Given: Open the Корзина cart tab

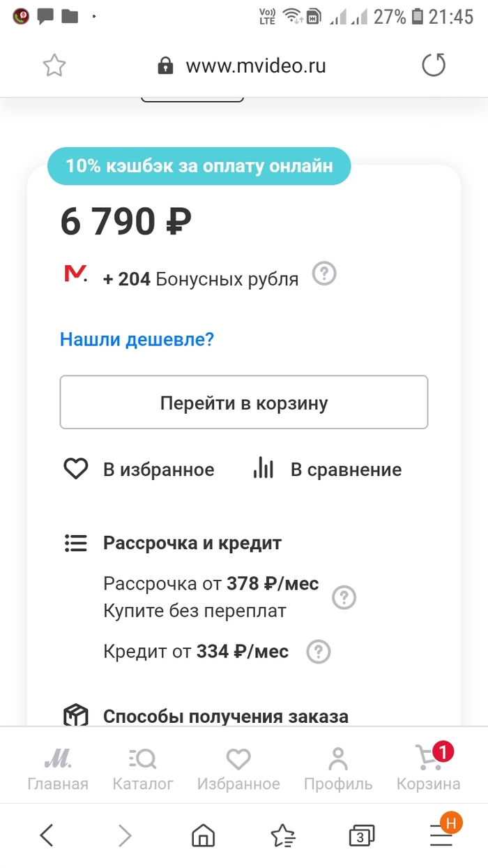Looking at the screenshot, I should (x=429, y=767).
